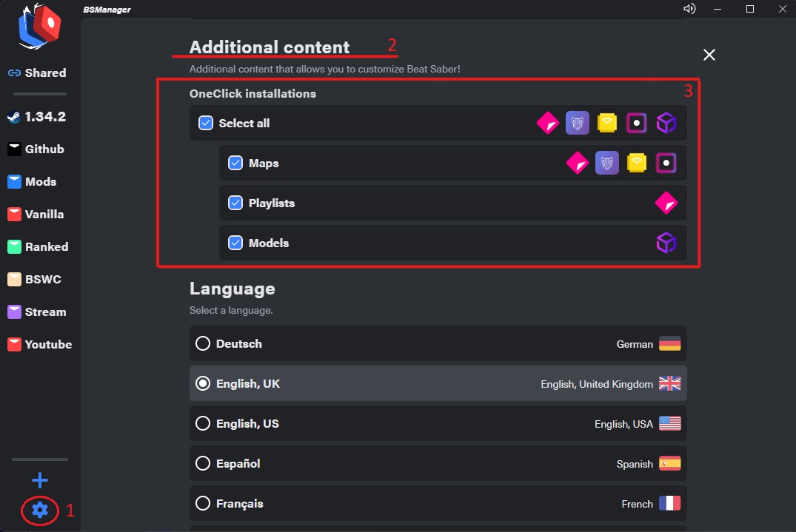Click the yellow icon in Maps row
The width and height of the screenshot is (796, 532).
point(637,163)
